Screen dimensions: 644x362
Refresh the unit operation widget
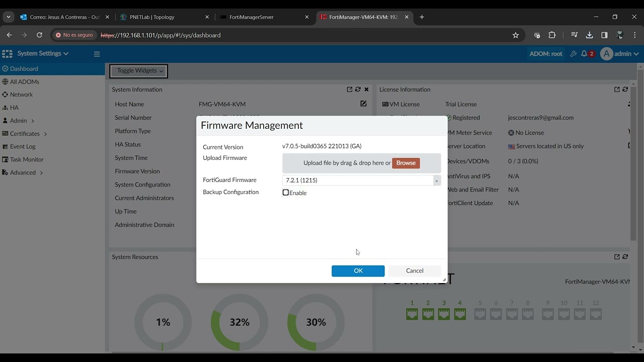625,257
